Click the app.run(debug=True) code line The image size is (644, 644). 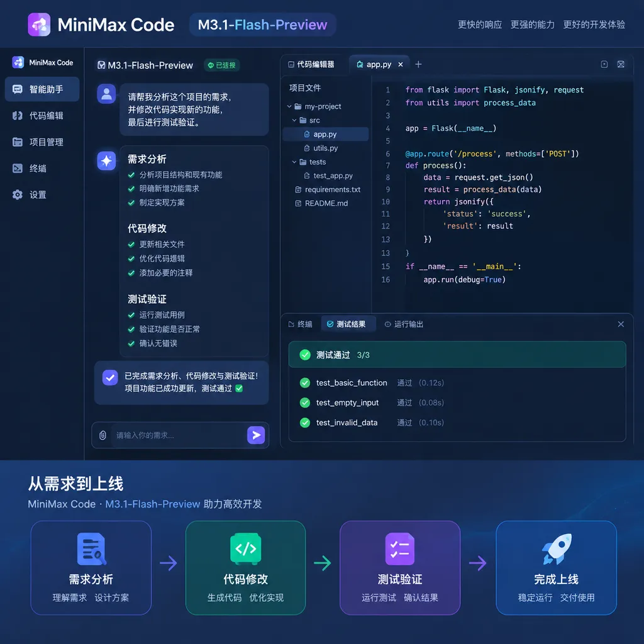coord(464,279)
